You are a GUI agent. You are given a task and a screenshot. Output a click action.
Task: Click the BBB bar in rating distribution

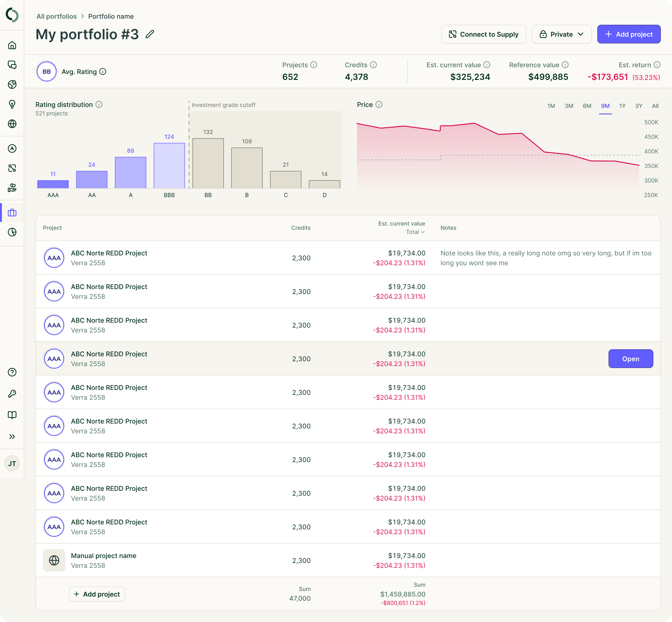169,165
